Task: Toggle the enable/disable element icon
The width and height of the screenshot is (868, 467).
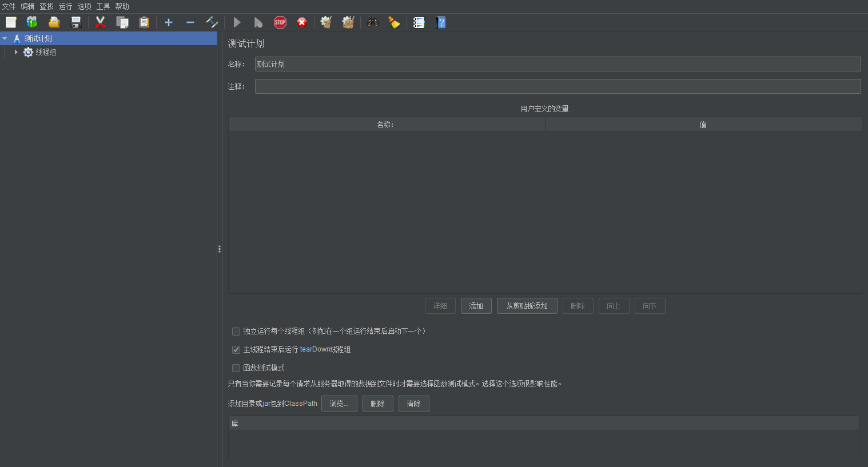Action: click(212, 22)
